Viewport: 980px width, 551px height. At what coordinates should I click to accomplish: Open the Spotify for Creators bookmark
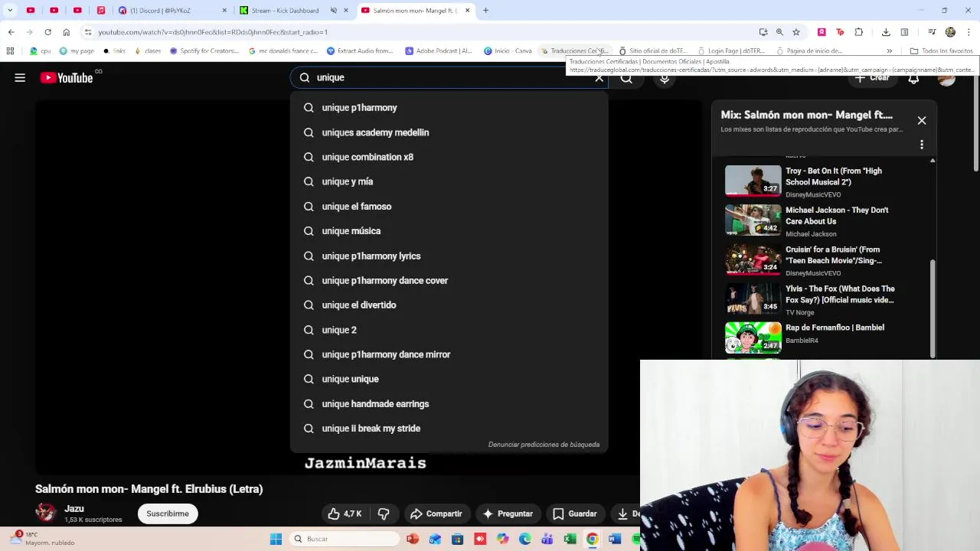204,51
